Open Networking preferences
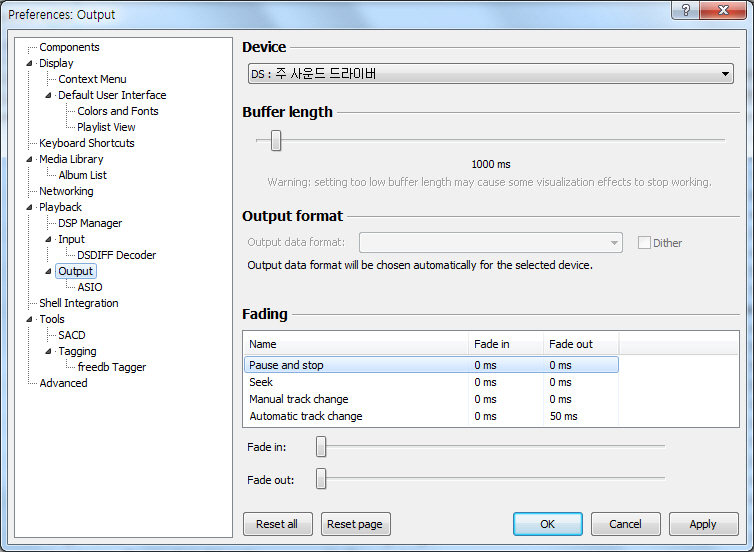The height and width of the screenshot is (552, 754). click(66, 191)
